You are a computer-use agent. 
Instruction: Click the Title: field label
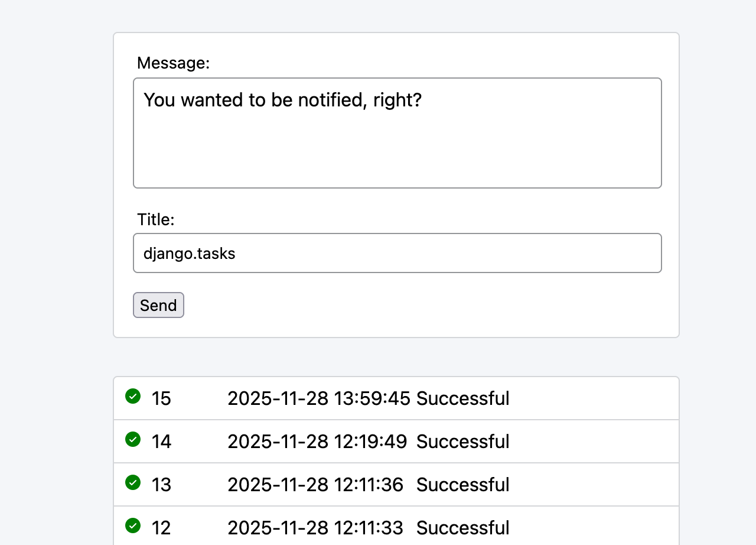click(155, 219)
